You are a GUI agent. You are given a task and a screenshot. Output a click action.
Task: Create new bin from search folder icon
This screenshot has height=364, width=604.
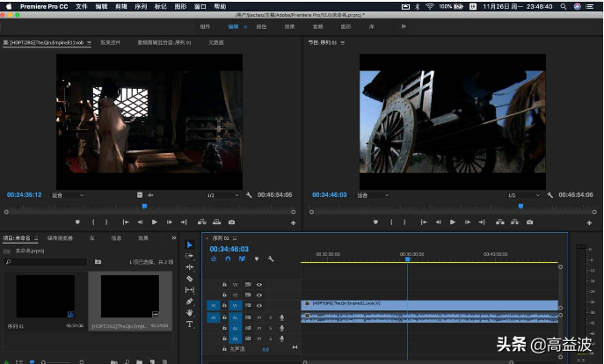pos(98,262)
